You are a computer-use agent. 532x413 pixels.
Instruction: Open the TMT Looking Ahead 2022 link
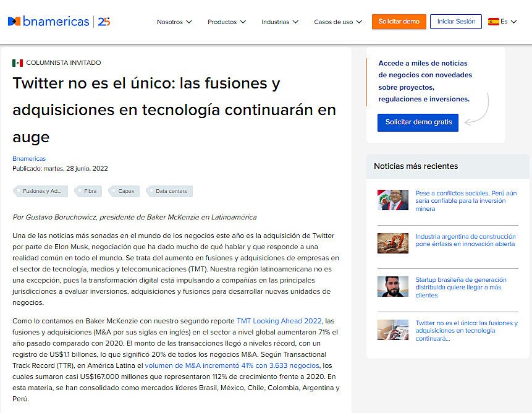279,321
